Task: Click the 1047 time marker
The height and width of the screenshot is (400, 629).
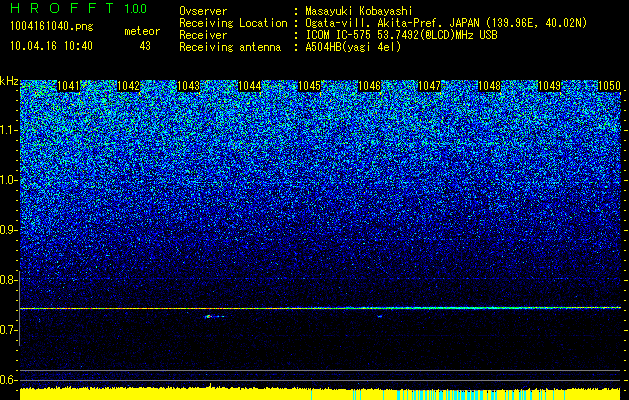Action: 429,86
